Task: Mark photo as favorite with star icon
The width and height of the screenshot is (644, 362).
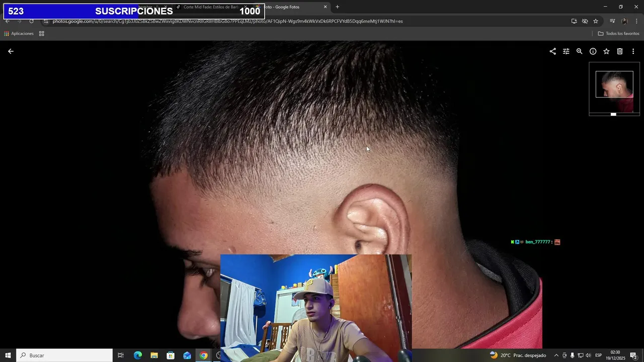Action: tap(606, 51)
